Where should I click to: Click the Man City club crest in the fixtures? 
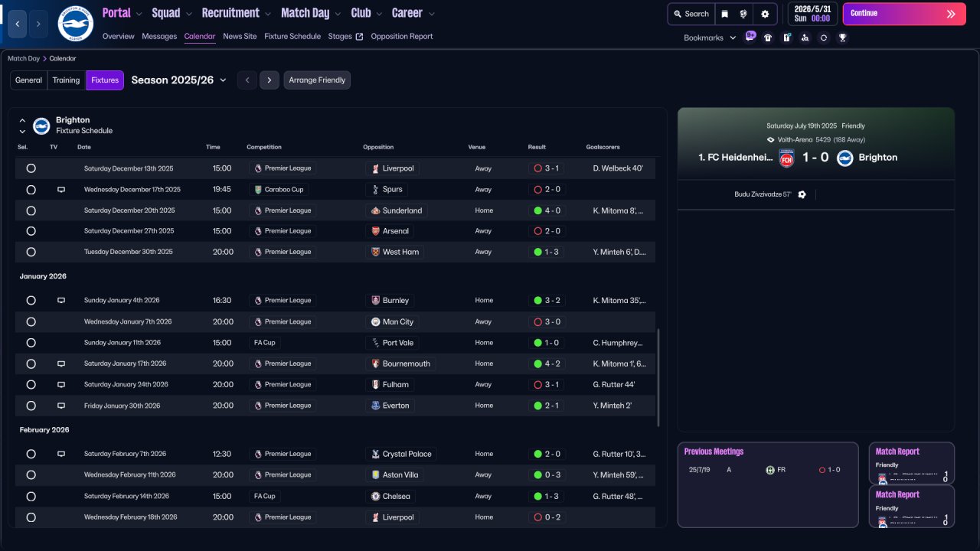click(375, 322)
